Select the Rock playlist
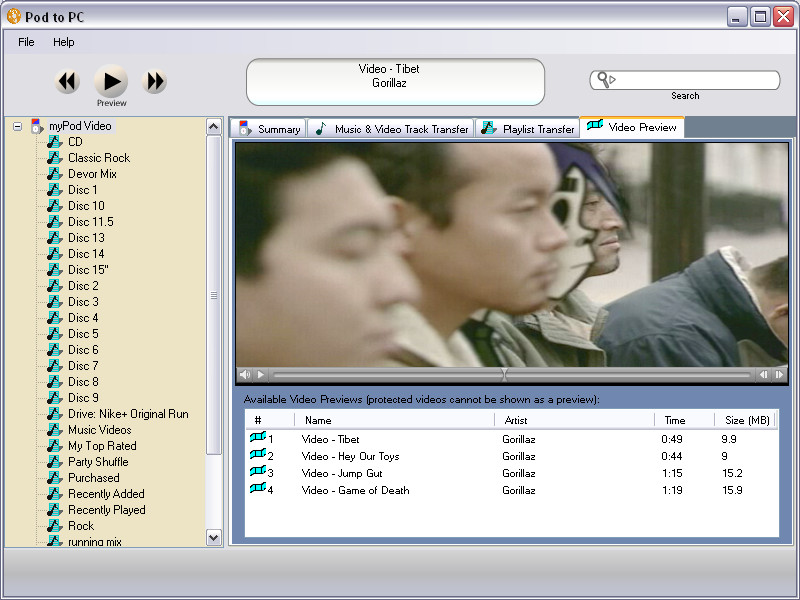 tap(81, 526)
